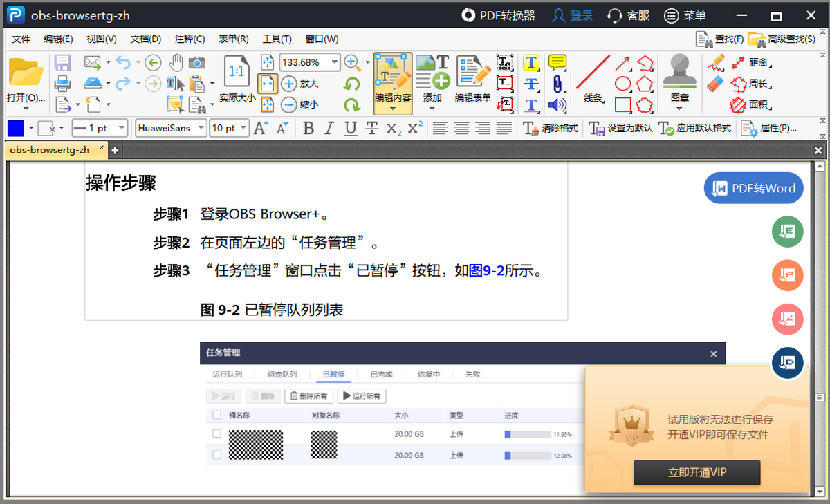Image resolution: width=830 pixels, height=504 pixels.
Task: Click the paperclip attachment icon
Action: [557, 84]
